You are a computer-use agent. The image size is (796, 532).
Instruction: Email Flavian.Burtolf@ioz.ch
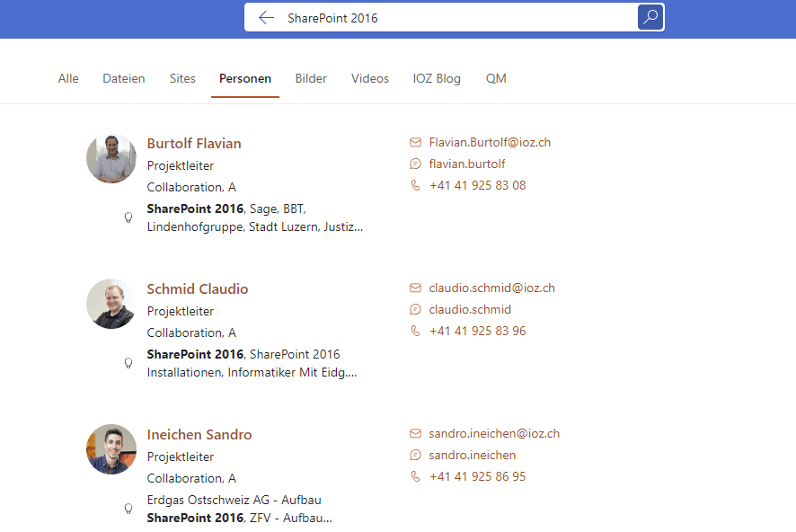tap(490, 143)
